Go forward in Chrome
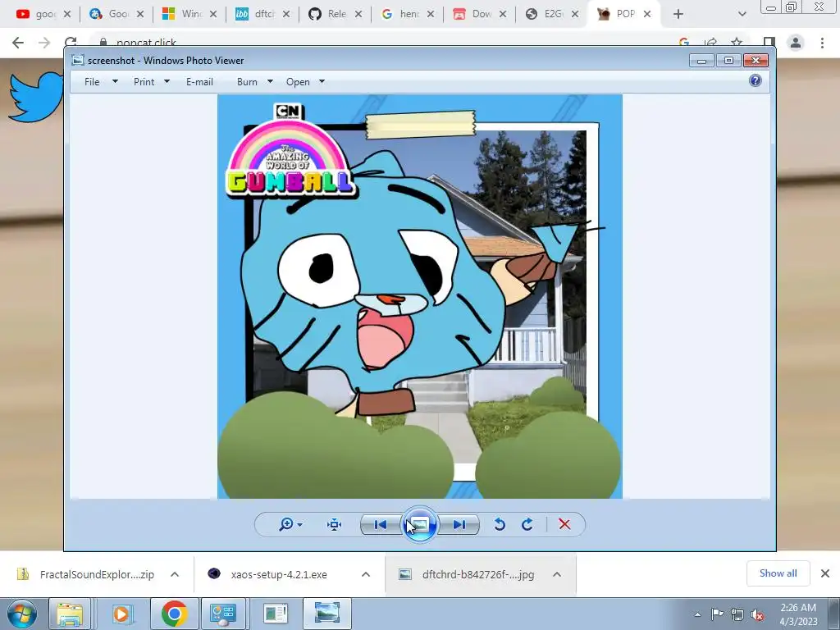 click(x=44, y=43)
